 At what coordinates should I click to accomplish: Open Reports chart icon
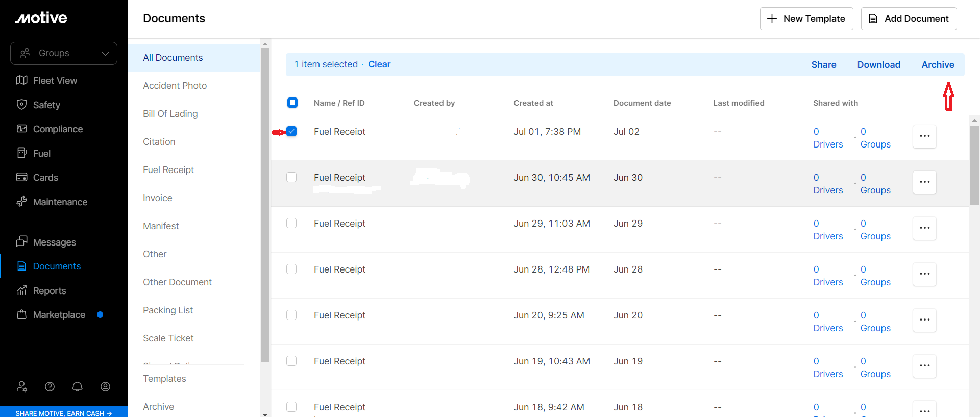[x=21, y=290]
